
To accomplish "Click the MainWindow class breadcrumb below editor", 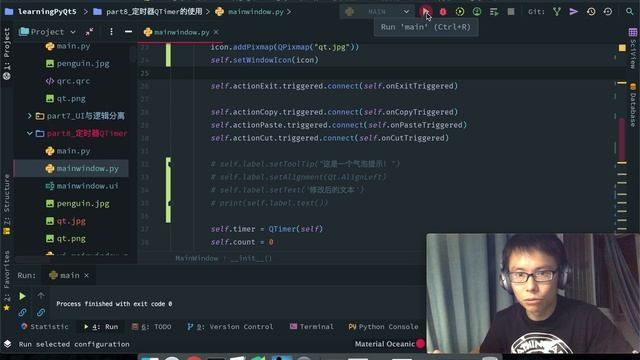I will (x=197, y=258).
